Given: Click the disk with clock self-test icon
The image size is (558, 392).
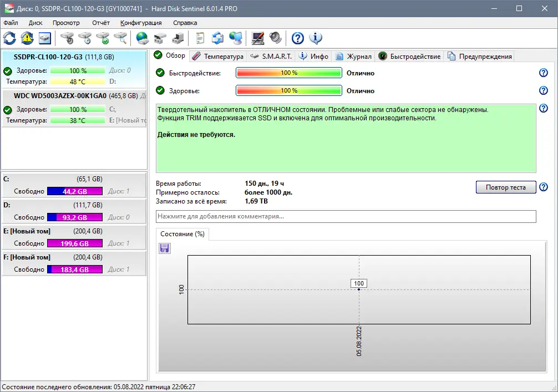Looking at the screenshot, I should (85, 38).
